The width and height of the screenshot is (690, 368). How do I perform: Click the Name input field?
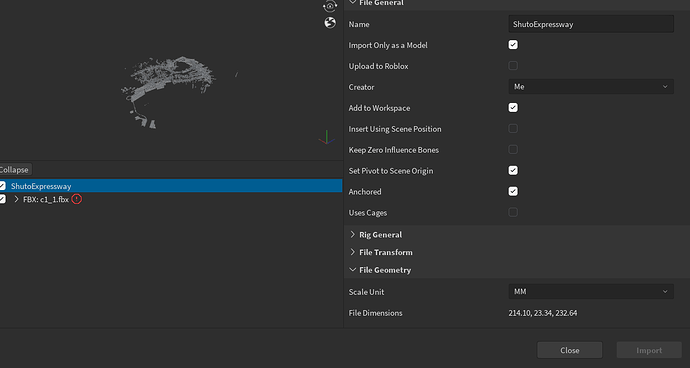[591, 24]
